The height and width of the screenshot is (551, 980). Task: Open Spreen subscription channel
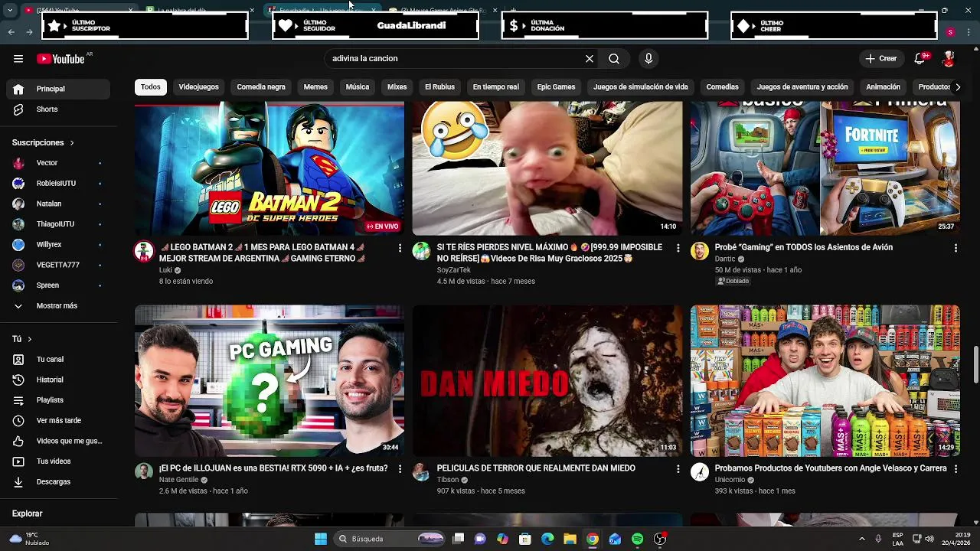[x=58, y=285]
